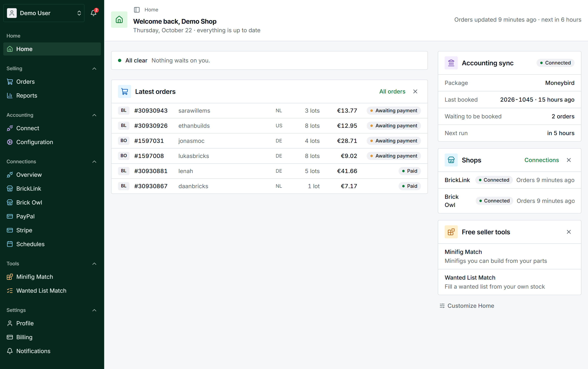Image resolution: width=588 pixels, height=369 pixels.
Task: Open order #1597031 from jonasmoc
Action: click(269, 141)
